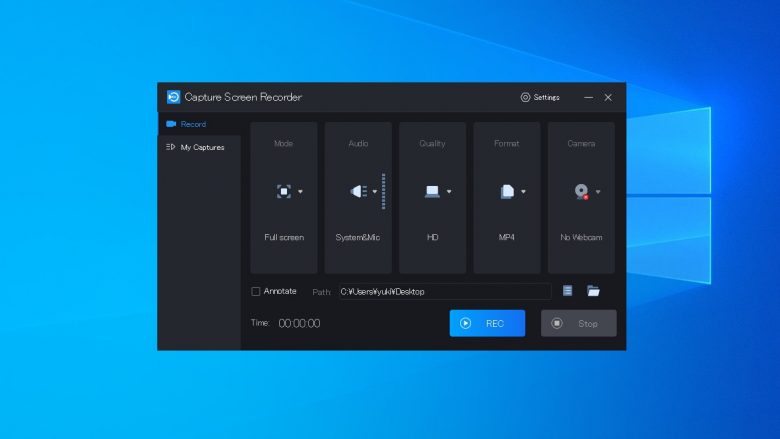
Task: Click the Settings label
Action: click(x=546, y=97)
